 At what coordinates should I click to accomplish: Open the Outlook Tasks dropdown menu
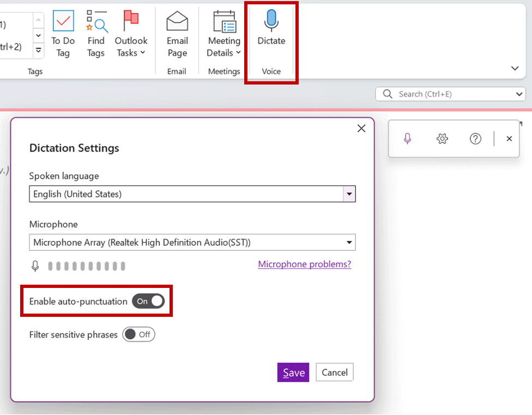tap(131, 47)
